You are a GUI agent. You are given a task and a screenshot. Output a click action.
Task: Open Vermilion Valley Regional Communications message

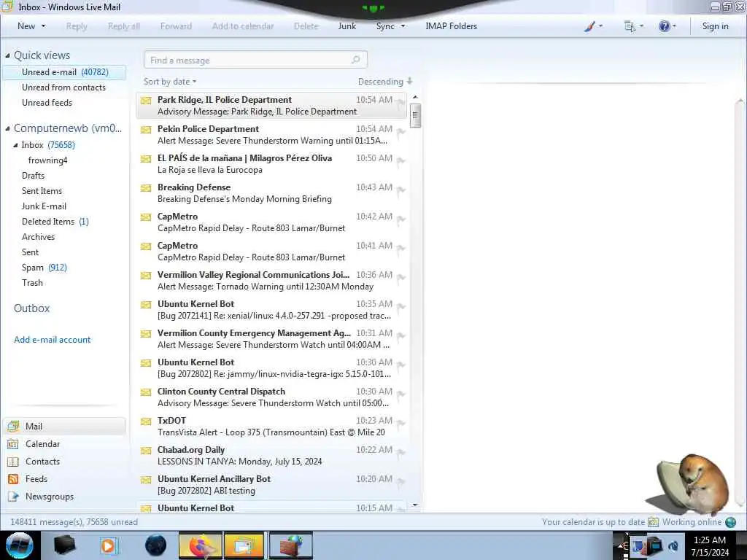click(271, 281)
